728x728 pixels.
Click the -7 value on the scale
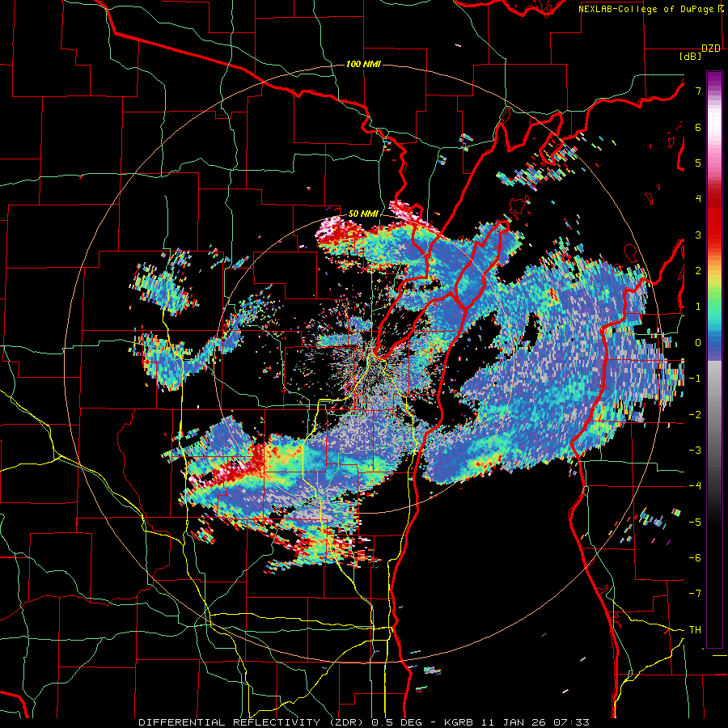695,594
